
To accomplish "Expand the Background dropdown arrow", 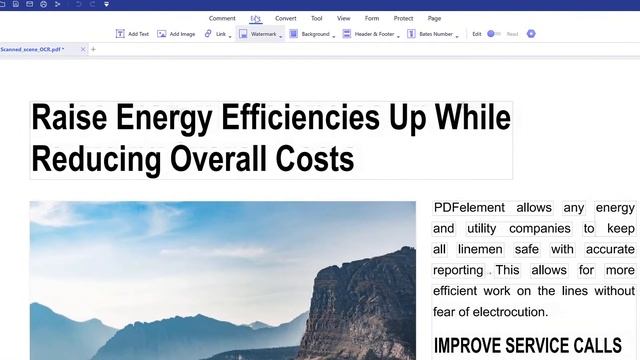I will point(334,37).
